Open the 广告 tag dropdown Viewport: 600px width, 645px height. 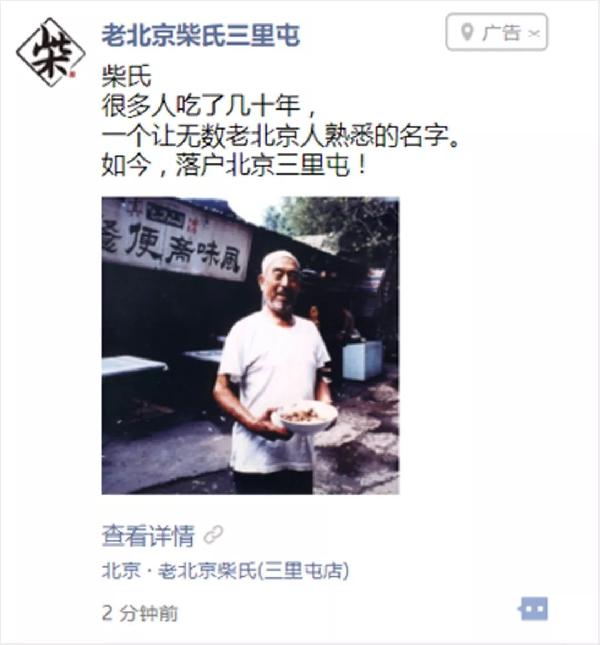(497, 32)
